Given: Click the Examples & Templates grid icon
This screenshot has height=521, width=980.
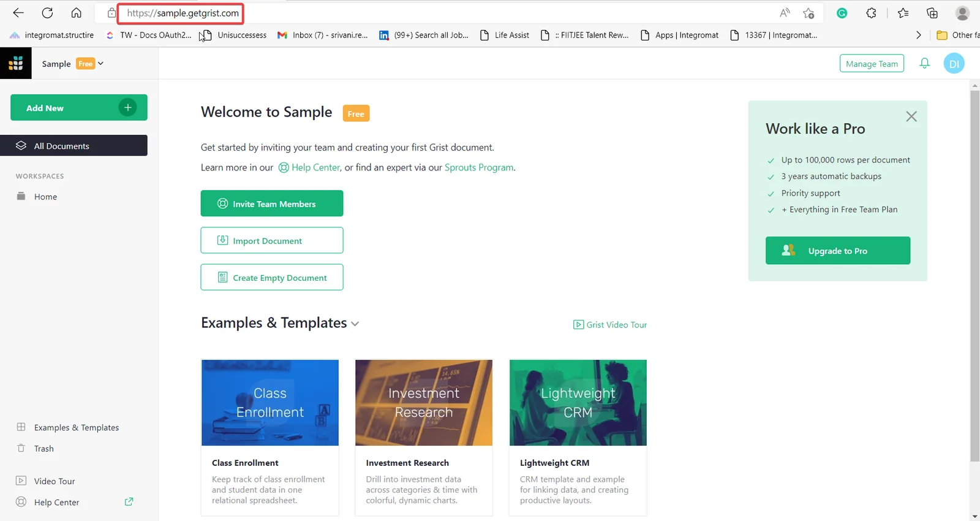Looking at the screenshot, I should 21,427.
